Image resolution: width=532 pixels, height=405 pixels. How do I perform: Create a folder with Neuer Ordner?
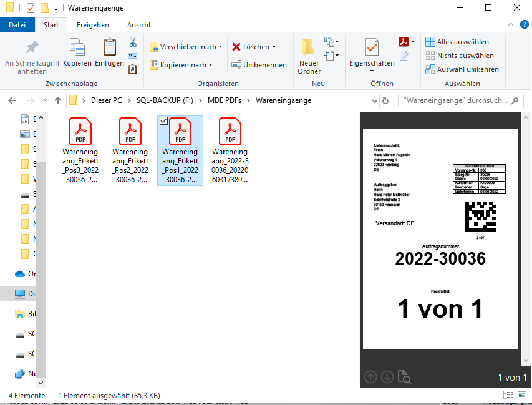point(309,56)
